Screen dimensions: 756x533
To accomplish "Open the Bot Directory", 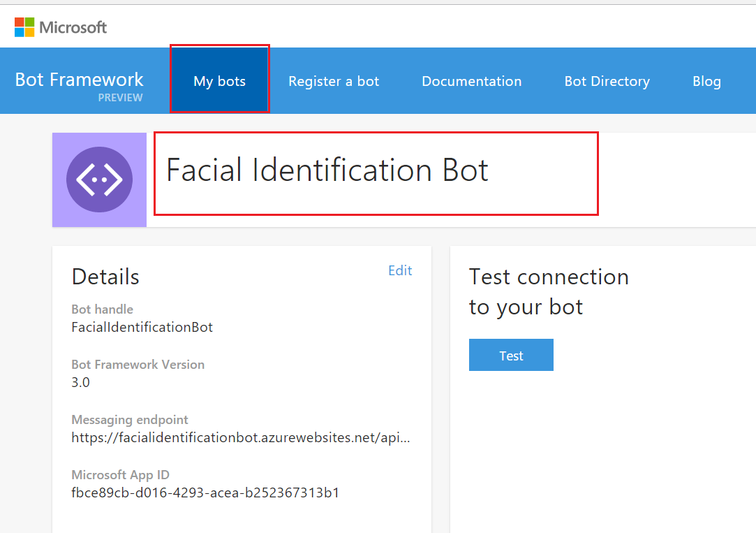I will click(607, 81).
